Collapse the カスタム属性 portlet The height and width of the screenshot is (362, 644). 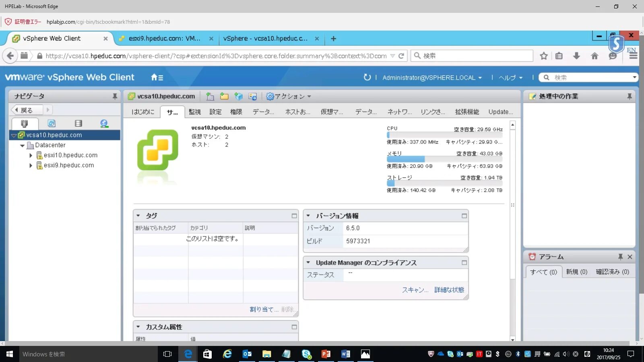[138, 327]
